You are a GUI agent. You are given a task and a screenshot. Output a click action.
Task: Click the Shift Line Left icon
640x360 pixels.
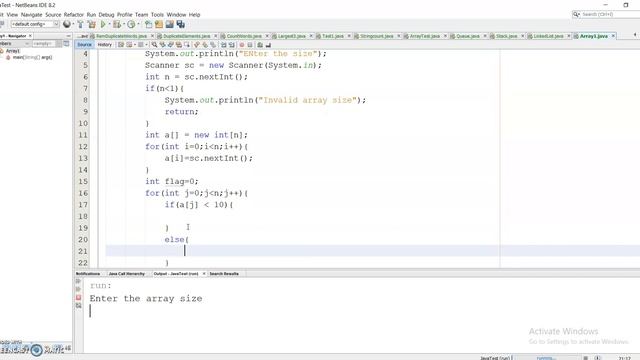(x=223, y=45)
